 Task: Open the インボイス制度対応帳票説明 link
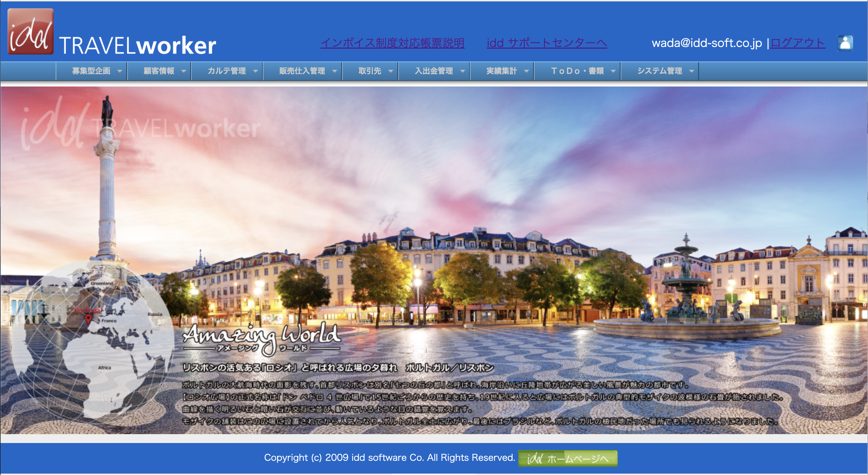point(392,43)
